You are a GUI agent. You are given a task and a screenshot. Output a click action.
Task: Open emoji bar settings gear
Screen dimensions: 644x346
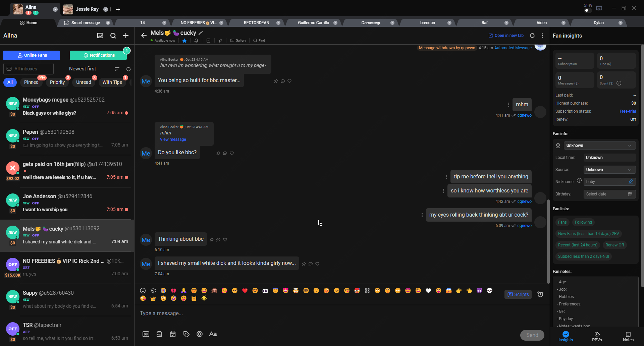153,291
